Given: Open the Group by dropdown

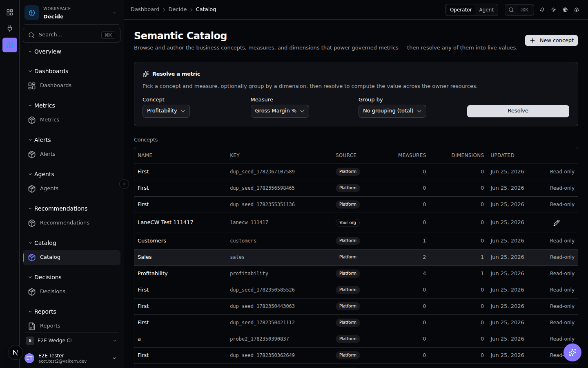Looking at the screenshot, I should tap(392, 111).
